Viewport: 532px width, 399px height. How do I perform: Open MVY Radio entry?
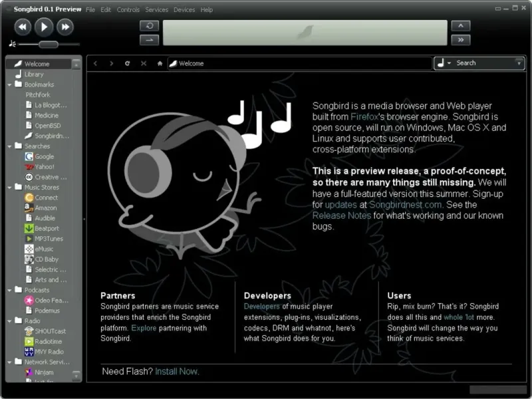coord(44,352)
